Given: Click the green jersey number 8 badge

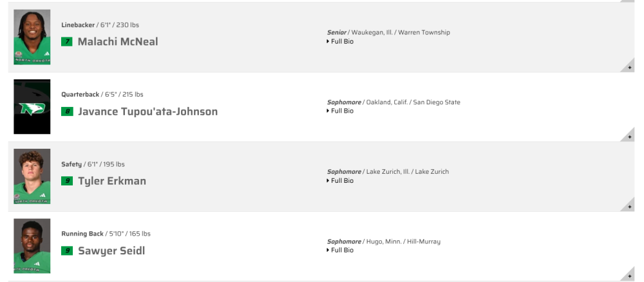Looking at the screenshot, I should [x=67, y=111].
